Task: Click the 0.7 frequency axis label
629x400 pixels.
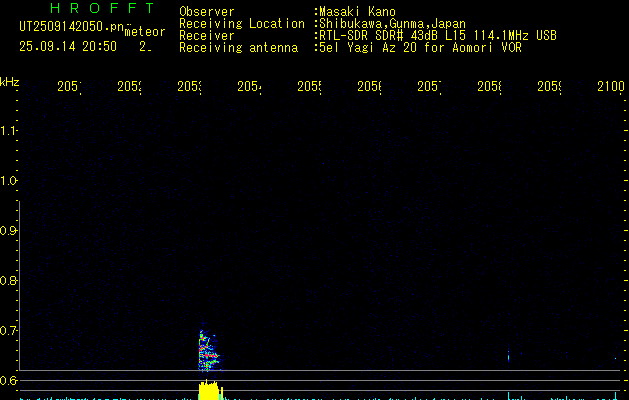Action: point(8,331)
